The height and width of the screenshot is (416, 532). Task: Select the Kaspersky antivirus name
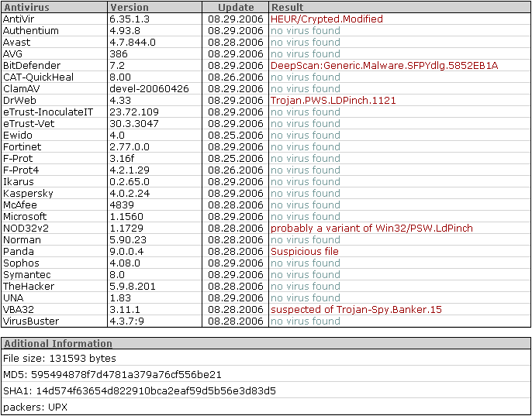tap(28, 193)
